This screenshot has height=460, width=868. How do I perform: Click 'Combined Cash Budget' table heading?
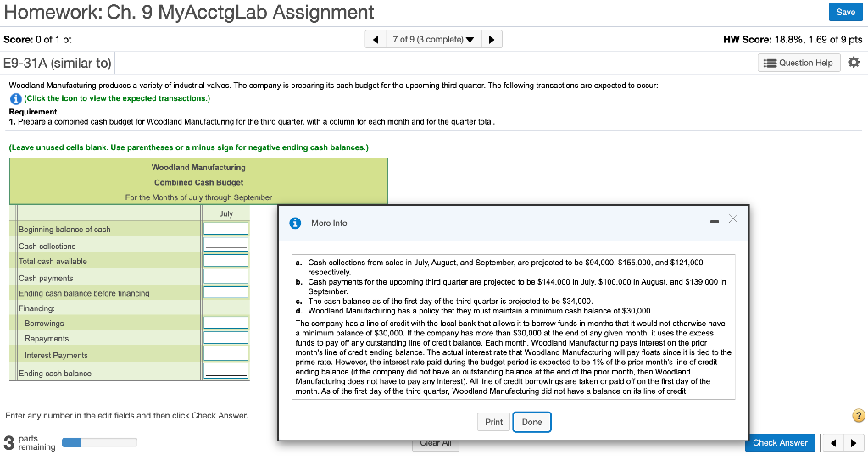pos(198,182)
